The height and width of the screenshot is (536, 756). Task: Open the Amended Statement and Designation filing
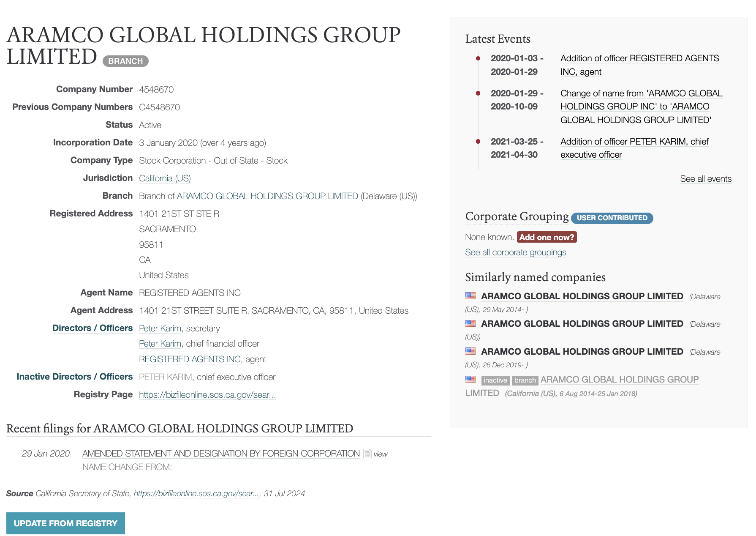tap(221, 454)
